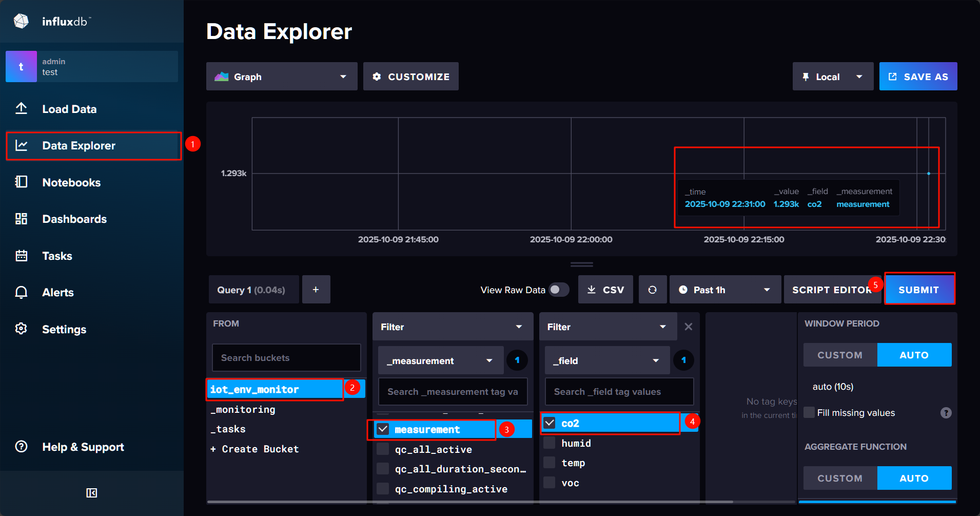
Task: Remove the _field filter with X
Action: [689, 327]
